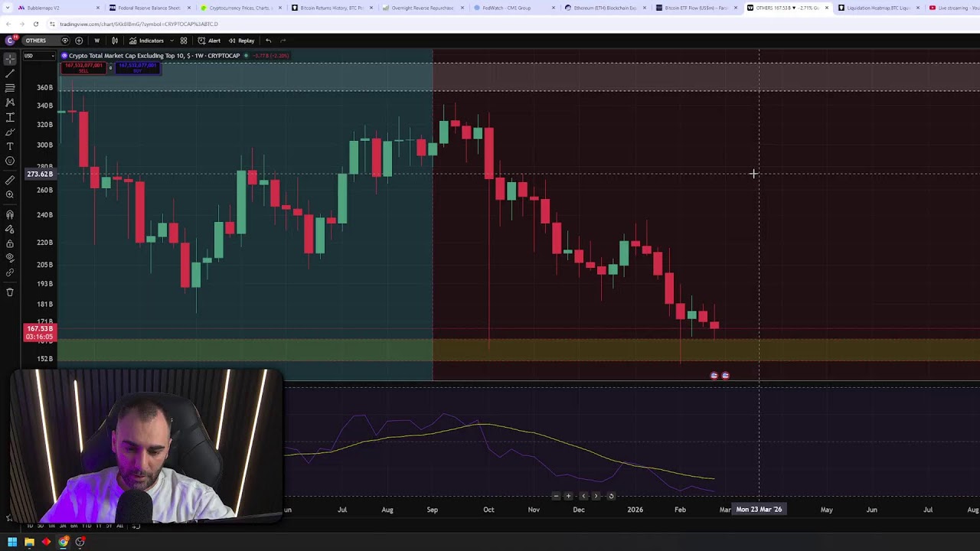This screenshot has height=551, width=980.
Task: Select the text annotation tool
Action: 10,146
